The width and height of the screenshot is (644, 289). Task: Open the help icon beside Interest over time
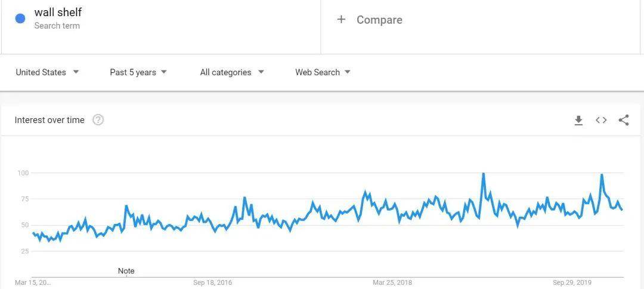98,120
